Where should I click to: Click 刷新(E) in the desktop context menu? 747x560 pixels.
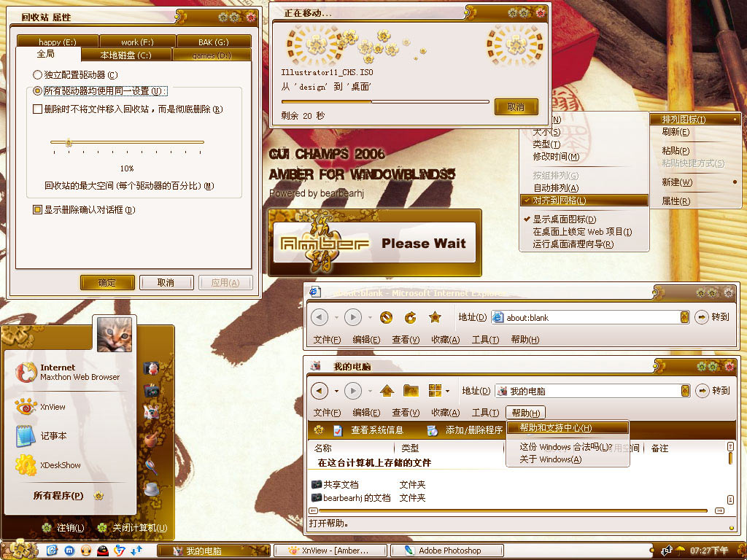695,132
